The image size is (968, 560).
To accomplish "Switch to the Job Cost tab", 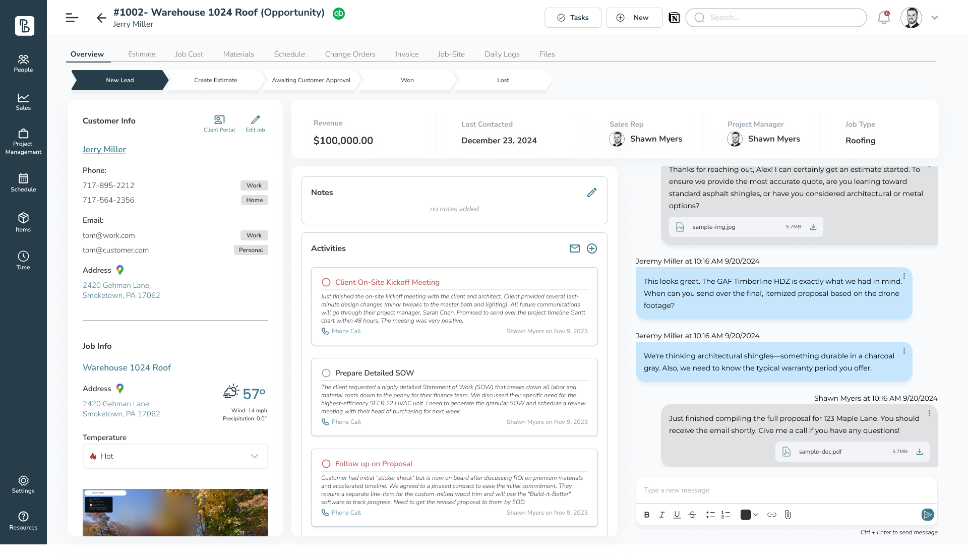I will [189, 54].
